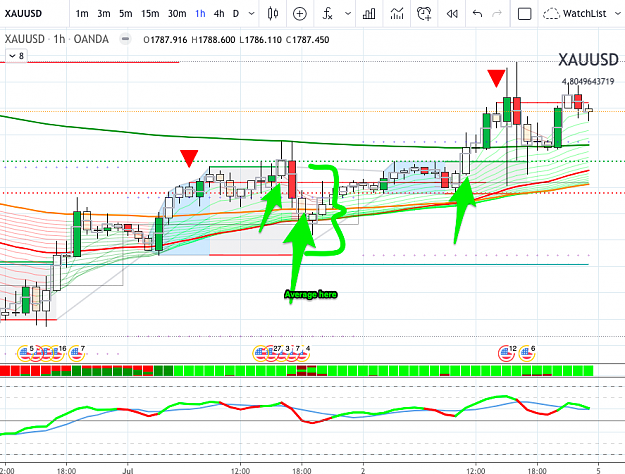Switch to 30m timeframe

(x=177, y=14)
